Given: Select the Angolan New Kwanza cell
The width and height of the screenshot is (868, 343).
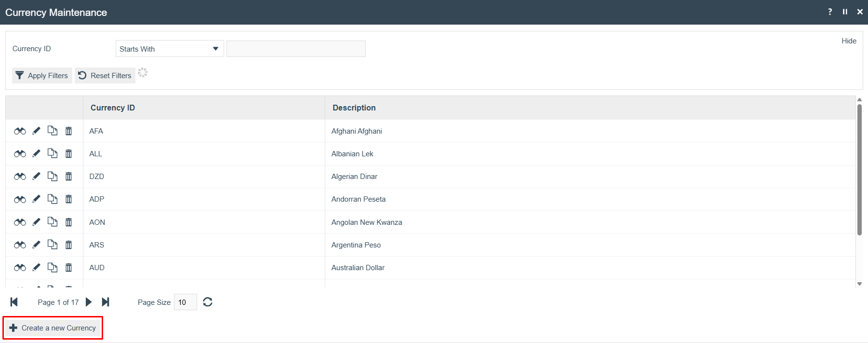Looking at the screenshot, I should click(x=590, y=222).
